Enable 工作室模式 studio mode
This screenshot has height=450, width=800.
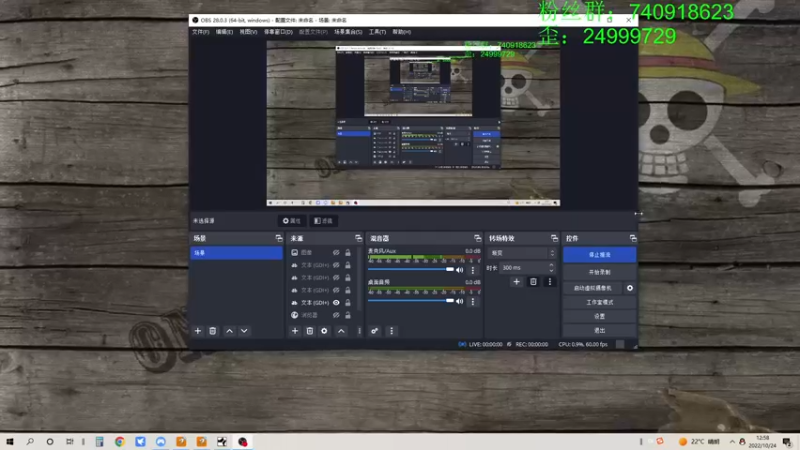(599, 303)
